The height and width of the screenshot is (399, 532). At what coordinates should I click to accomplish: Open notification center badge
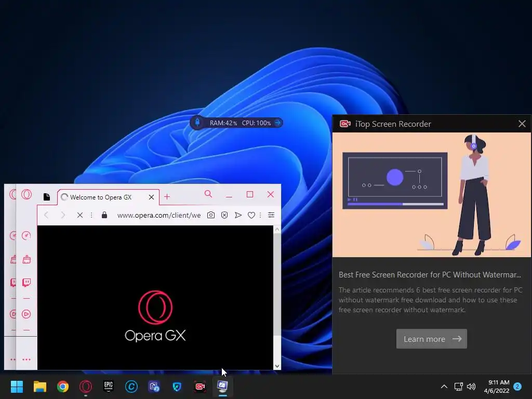click(517, 387)
